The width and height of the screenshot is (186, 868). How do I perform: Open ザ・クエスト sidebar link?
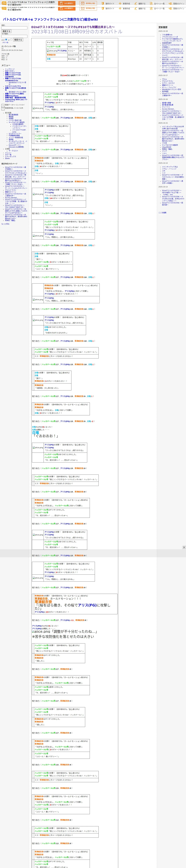point(13,151)
